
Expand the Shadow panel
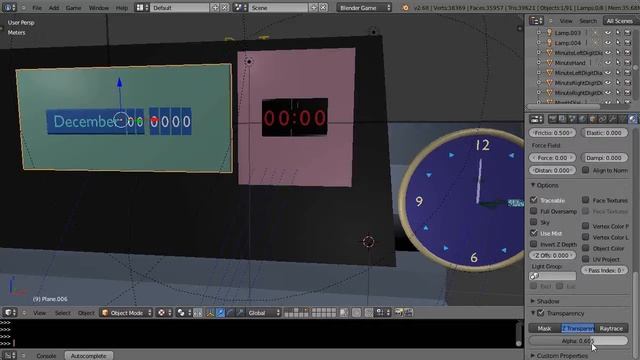(533, 301)
